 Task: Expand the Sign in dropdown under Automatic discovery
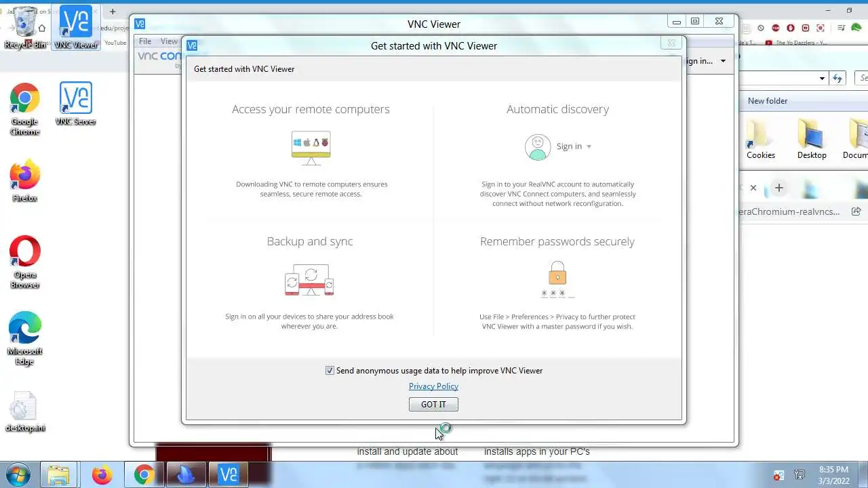click(x=574, y=146)
